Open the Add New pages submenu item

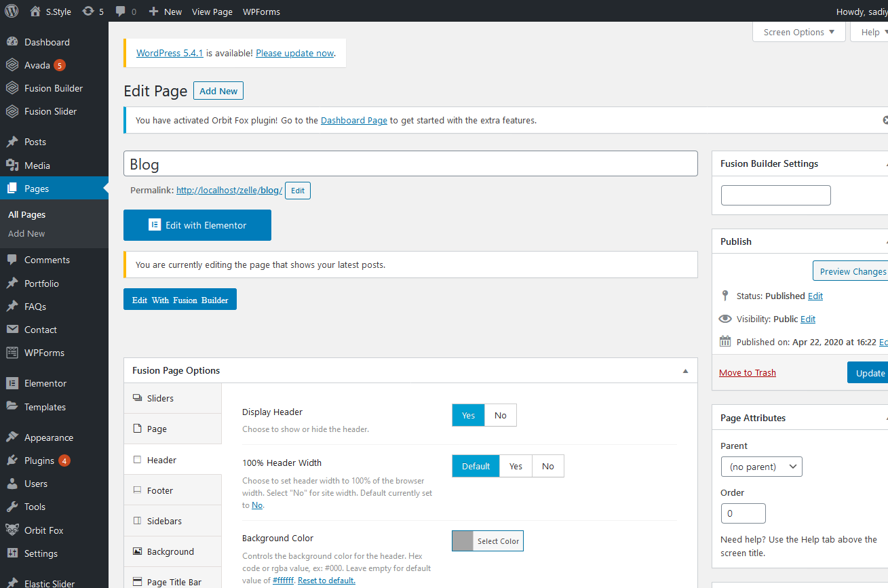coord(26,233)
